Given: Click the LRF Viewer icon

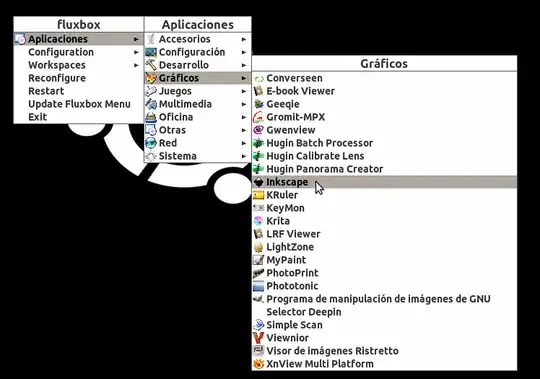Looking at the screenshot, I should pyautogui.click(x=258, y=234).
